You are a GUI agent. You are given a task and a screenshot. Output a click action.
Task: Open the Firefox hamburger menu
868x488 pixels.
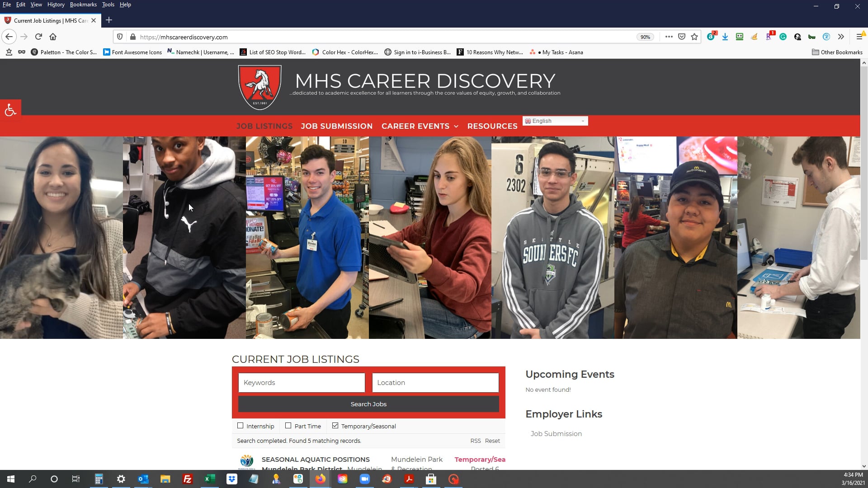tap(859, 37)
